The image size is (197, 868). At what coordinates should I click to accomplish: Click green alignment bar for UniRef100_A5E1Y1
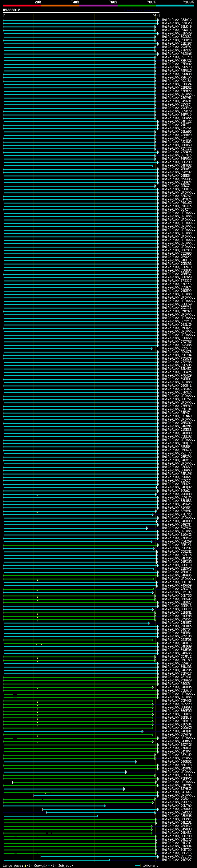coord(81,545)
